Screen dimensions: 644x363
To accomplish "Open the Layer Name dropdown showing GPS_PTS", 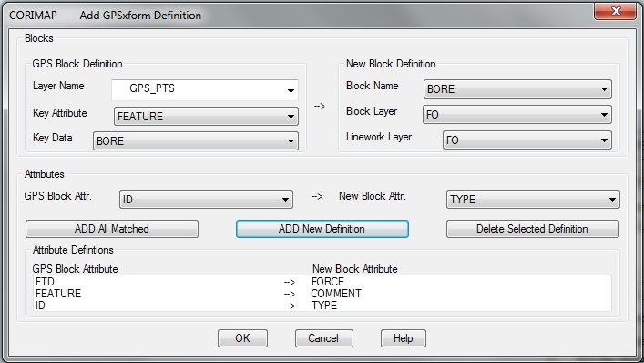I will pos(205,90).
